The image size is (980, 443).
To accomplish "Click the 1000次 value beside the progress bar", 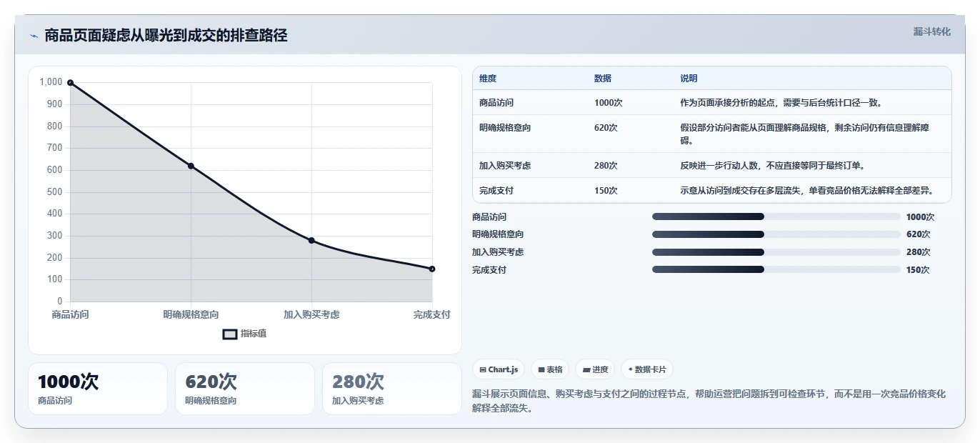I will (920, 217).
